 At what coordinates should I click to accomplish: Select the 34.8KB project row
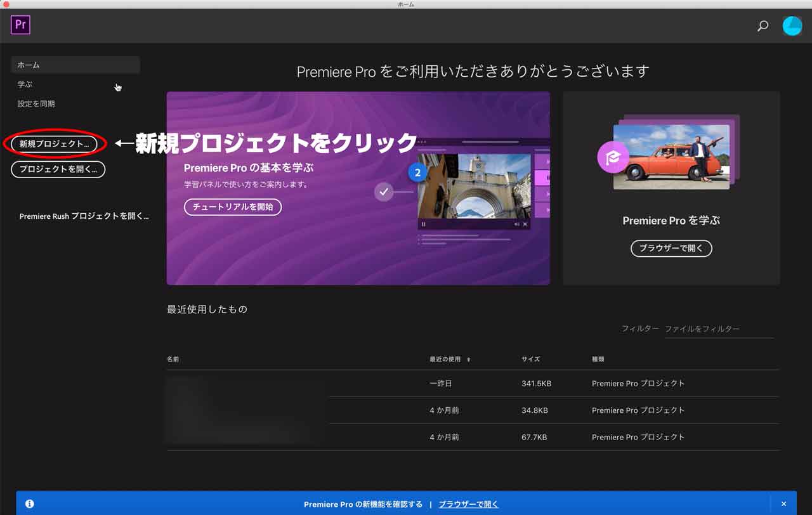click(x=473, y=410)
